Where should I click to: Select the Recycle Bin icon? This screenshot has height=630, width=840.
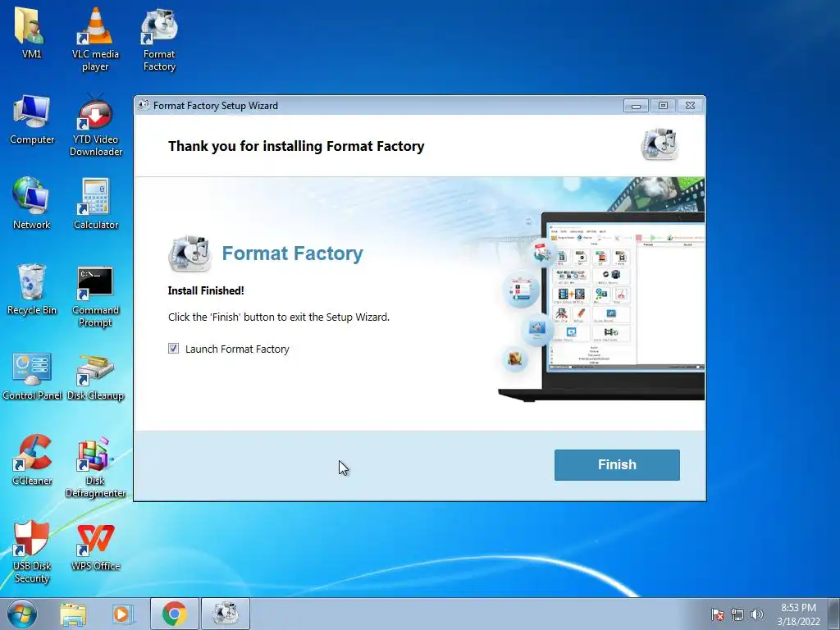tap(32, 290)
